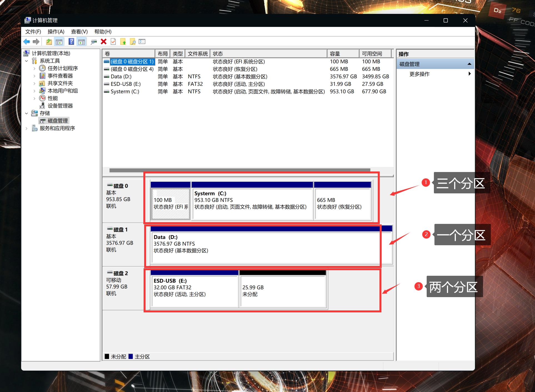The image size is (535, 392).
Task: Open the 操作(A) menu
Action: (56, 32)
